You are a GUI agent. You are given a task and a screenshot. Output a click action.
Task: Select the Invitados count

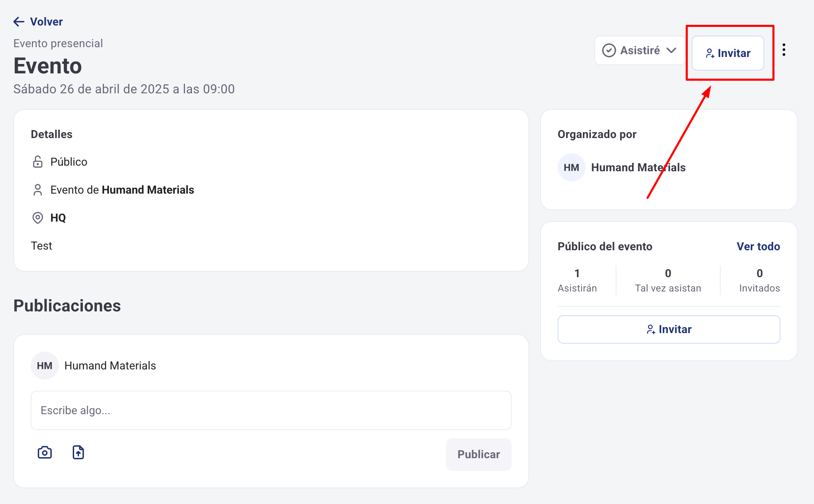[759, 273]
